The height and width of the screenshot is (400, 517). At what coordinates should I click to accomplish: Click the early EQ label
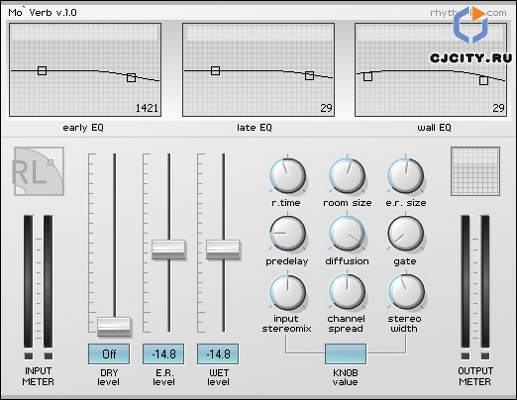pos(83,128)
